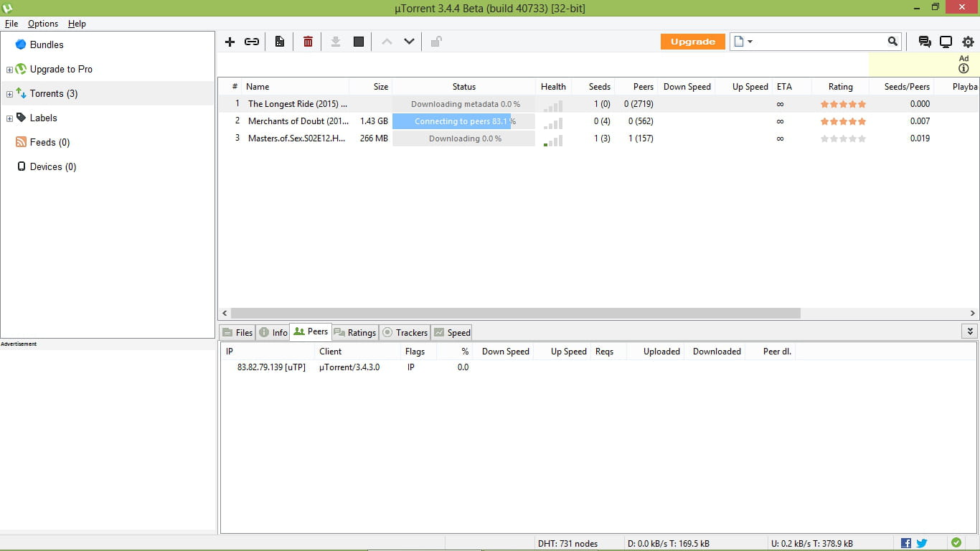Screen dimensions: 980x551
Task: Select Torrents (3) in sidebar
Action: tap(54, 93)
